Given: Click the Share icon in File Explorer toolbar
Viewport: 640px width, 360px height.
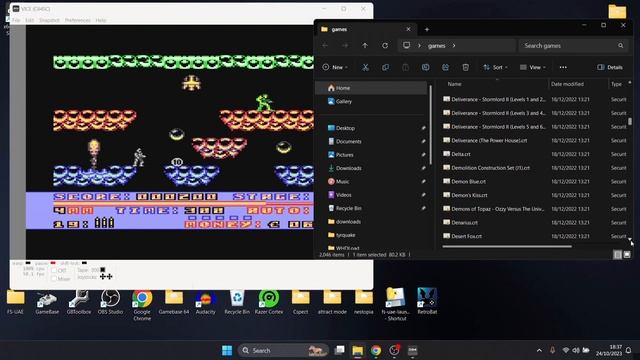Looking at the screenshot, I should (445, 67).
